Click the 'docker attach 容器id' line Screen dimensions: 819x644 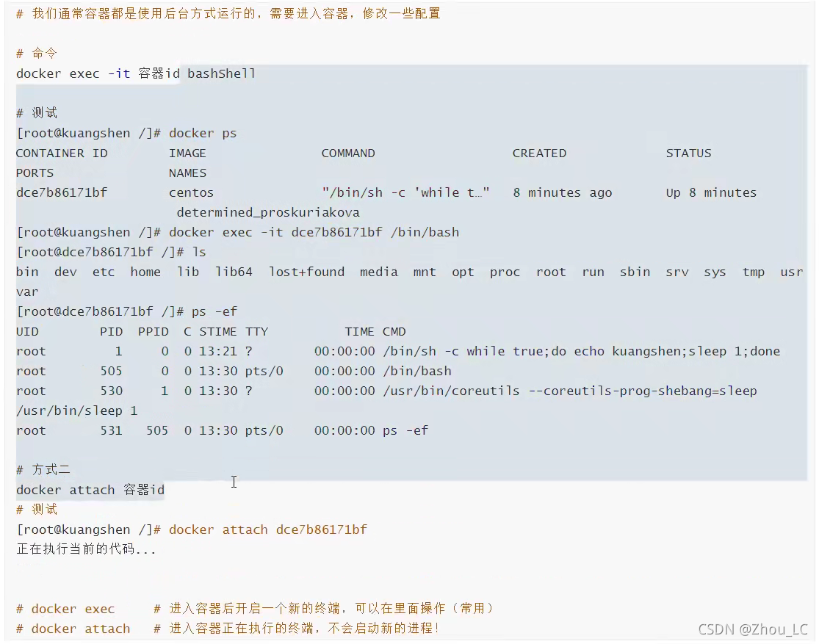90,490
